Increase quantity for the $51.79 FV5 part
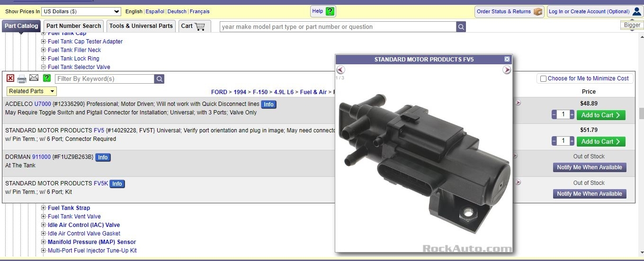This screenshot has height=261, width=644. pos(572,141)
